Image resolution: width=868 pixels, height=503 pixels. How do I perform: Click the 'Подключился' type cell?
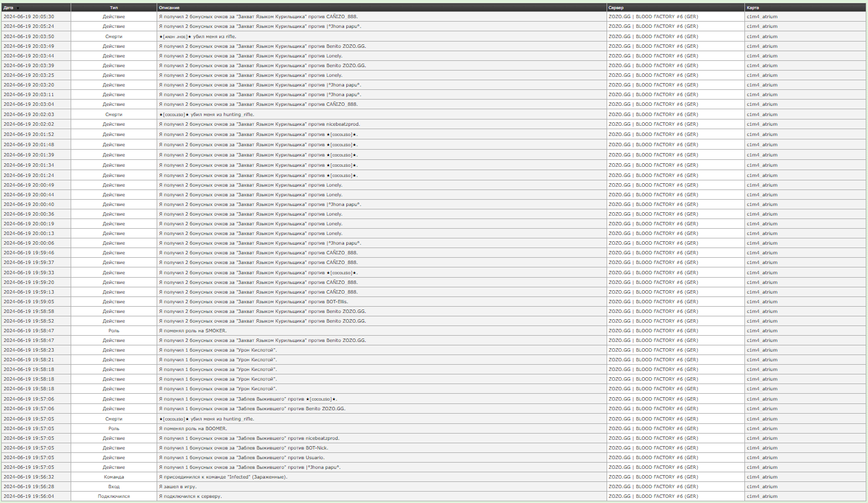(114, 496)
